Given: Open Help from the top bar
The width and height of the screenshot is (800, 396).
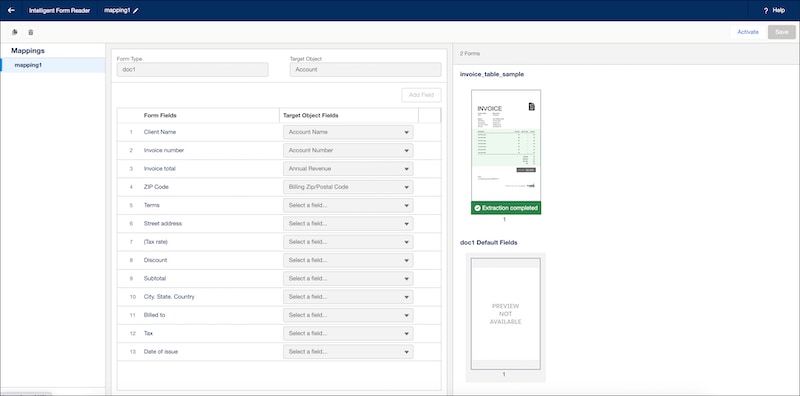Looking at the screenshot, I should (x=774, y=10).
